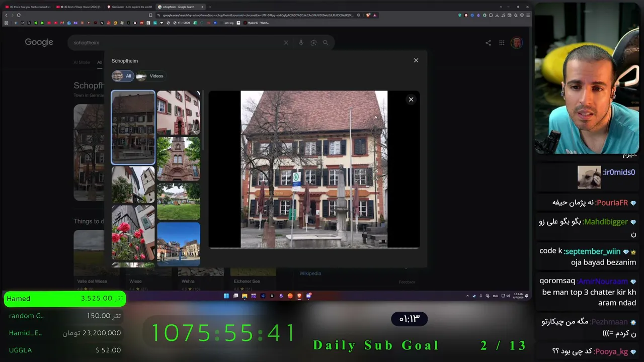Click the large town hall photo
The width and height of the screenshot is (644, 362).
tap(314, 169)
